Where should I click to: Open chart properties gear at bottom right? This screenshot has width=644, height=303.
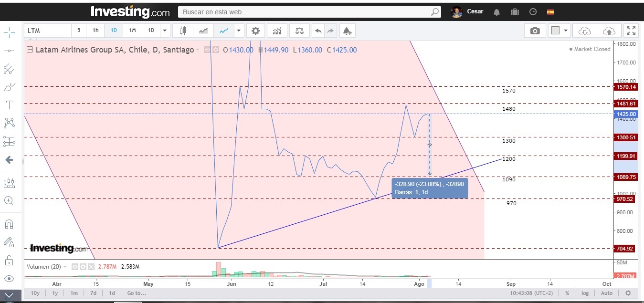628,293
